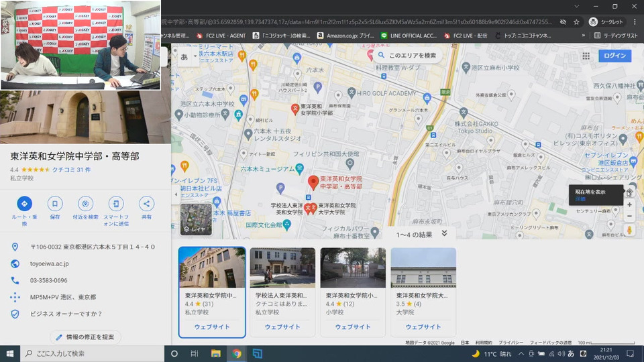Zoom out with the map minus button
644x362 pixels.
629,216
